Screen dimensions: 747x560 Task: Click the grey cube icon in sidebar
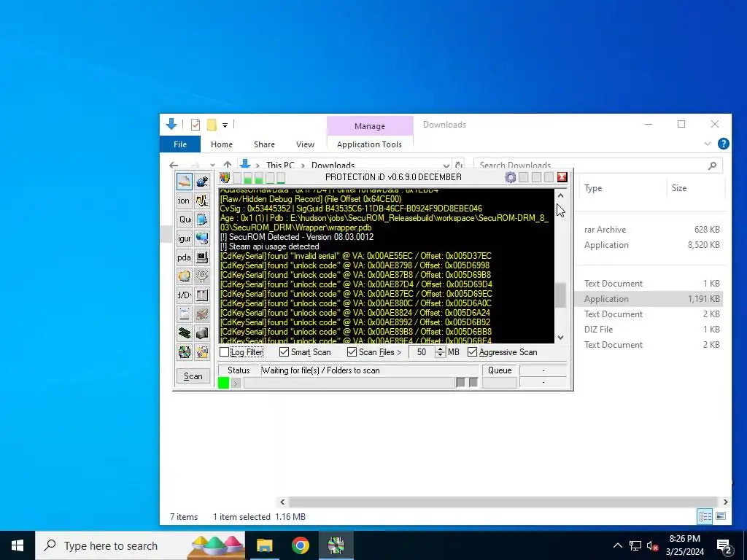click(202, 332)
